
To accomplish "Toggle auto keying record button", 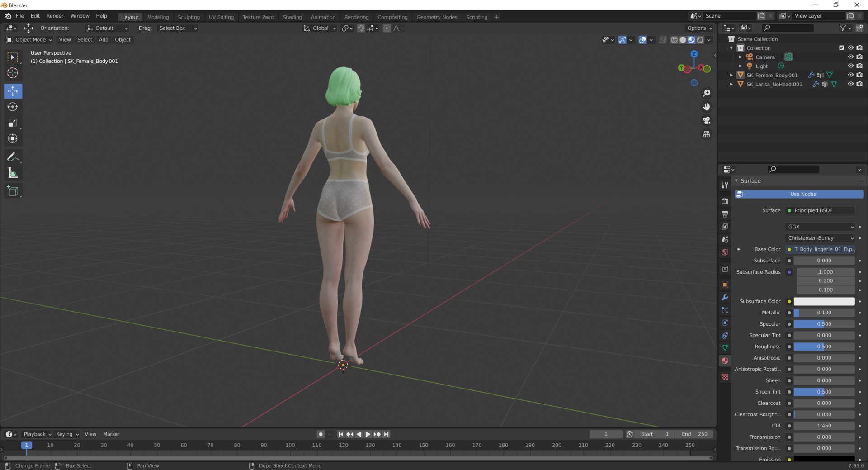I will coord(321,434).
